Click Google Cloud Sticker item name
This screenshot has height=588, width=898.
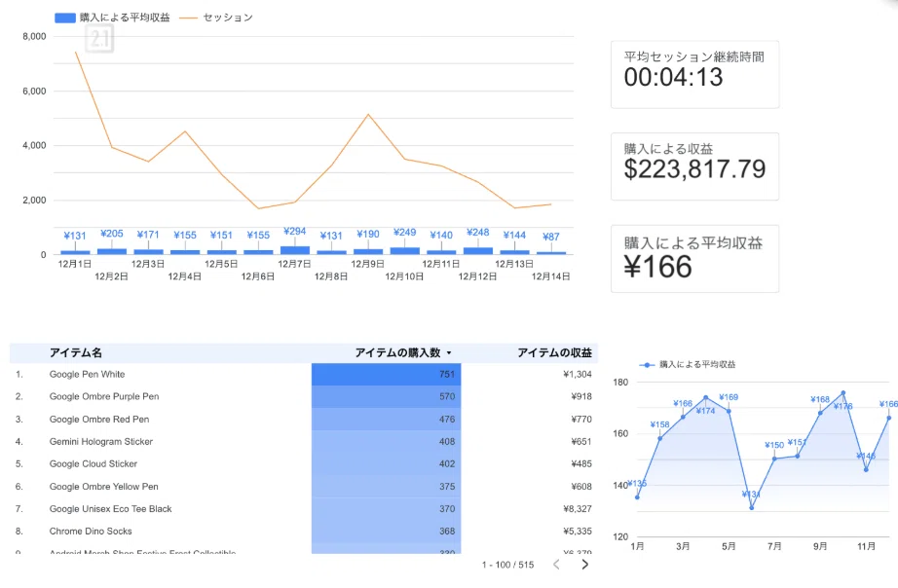[x=94, y=463]
